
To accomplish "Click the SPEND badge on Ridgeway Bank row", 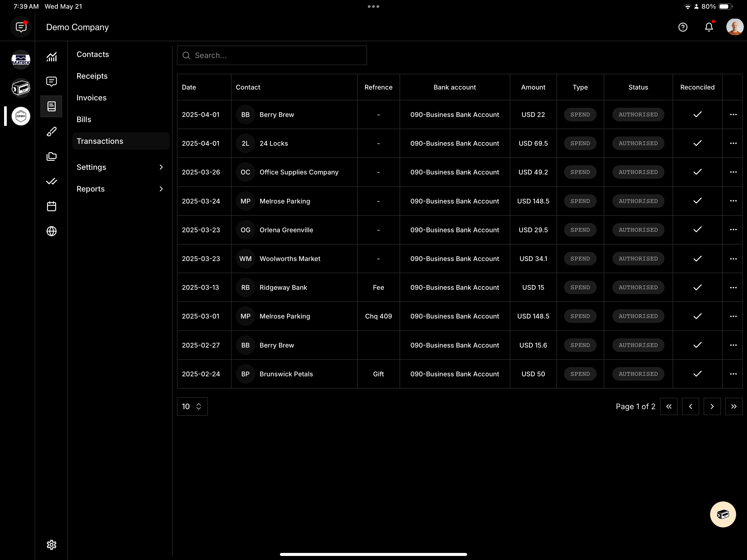I will (580, 287).
